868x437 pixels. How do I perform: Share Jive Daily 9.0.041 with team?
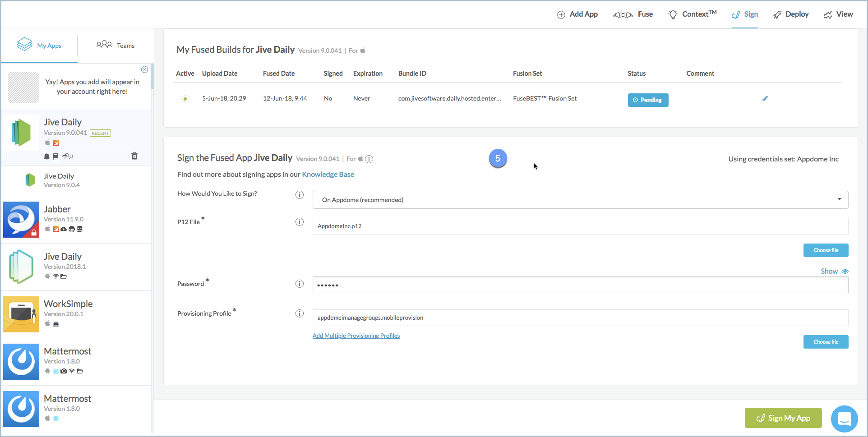coord(67,156)
